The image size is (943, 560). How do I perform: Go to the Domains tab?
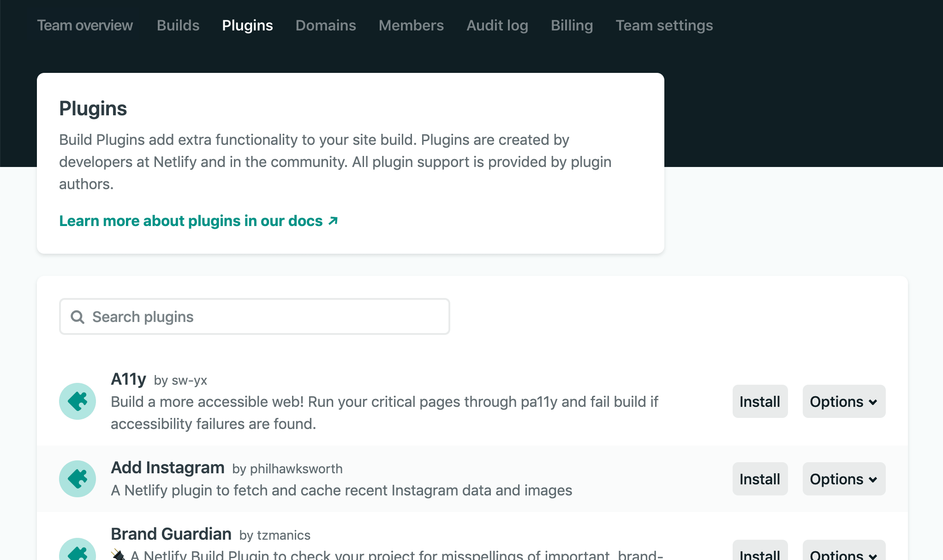tap(326, 25)
